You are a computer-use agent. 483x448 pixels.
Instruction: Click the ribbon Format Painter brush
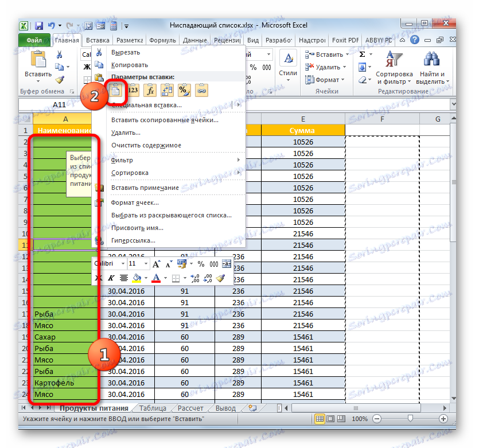[60, 80]
